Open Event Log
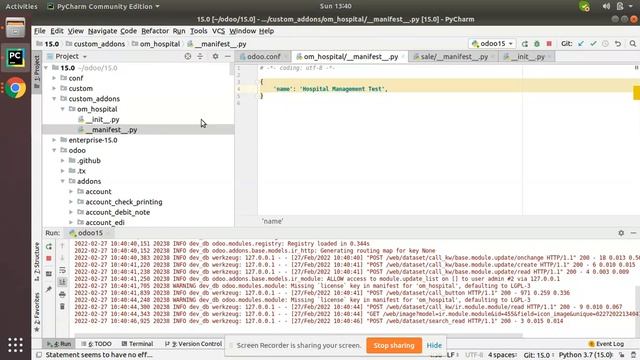 pos(606,344)
